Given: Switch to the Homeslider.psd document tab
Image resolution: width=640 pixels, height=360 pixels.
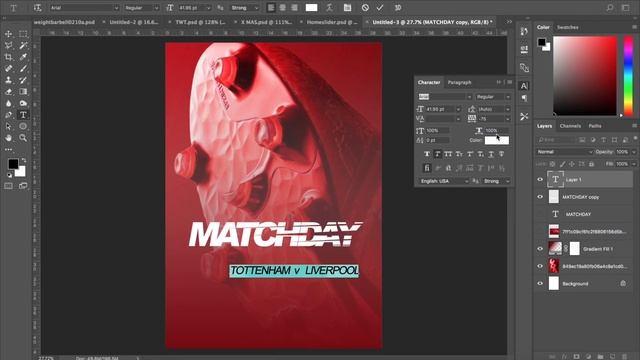Looking at the screenshot, I should [x=331, y=22].
